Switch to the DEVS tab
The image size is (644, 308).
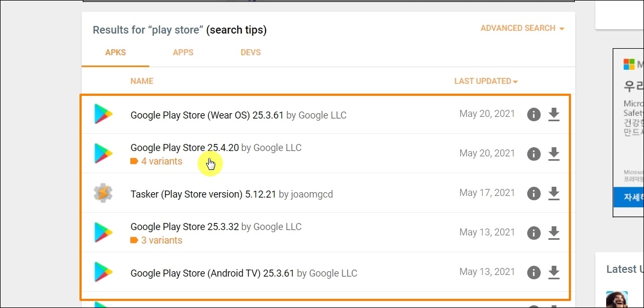coord(250,53)
